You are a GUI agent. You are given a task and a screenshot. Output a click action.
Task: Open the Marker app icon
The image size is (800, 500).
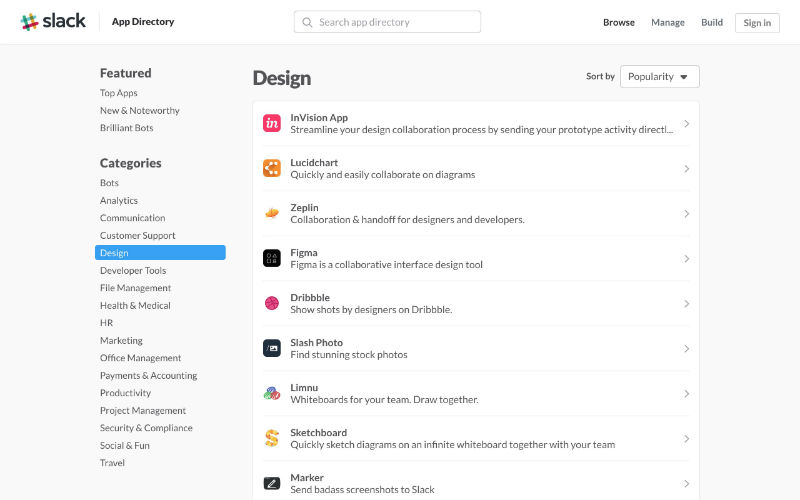(x=271, y=483)
